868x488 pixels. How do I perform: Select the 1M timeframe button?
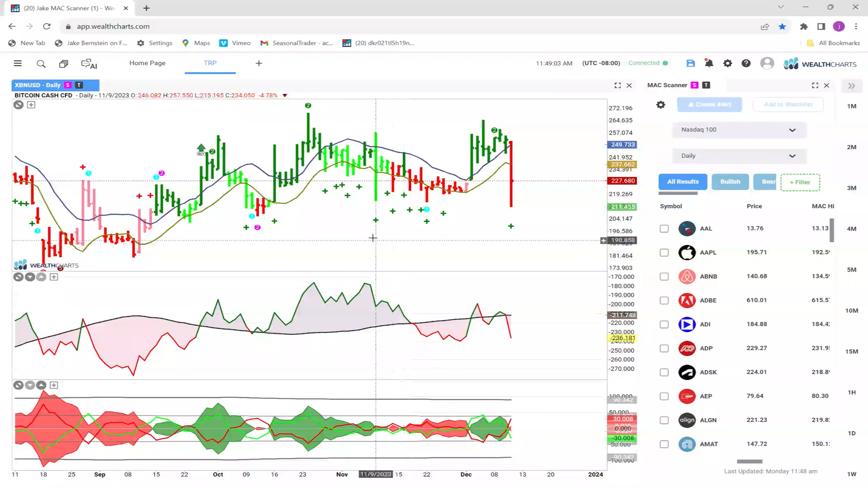point(852,106)
